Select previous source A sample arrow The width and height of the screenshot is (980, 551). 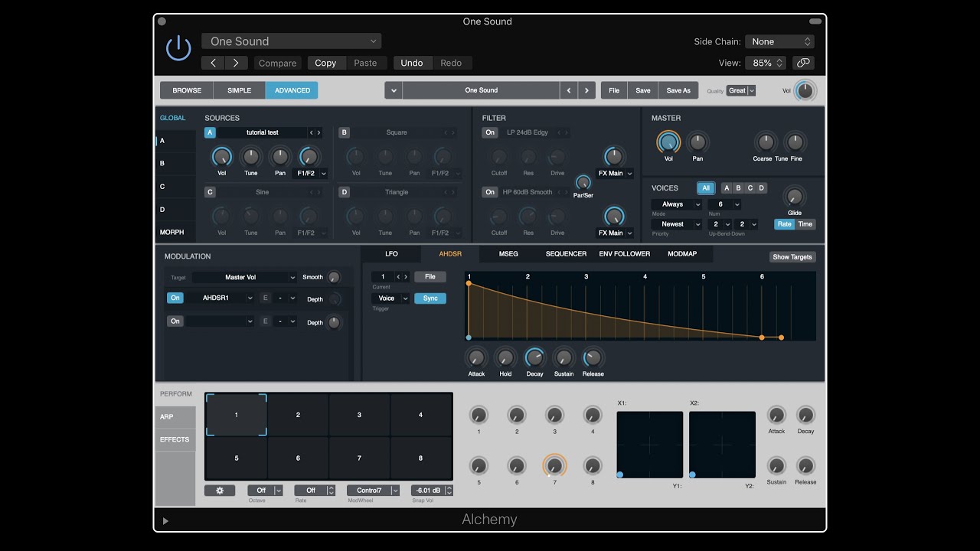(x=311, y=132)
